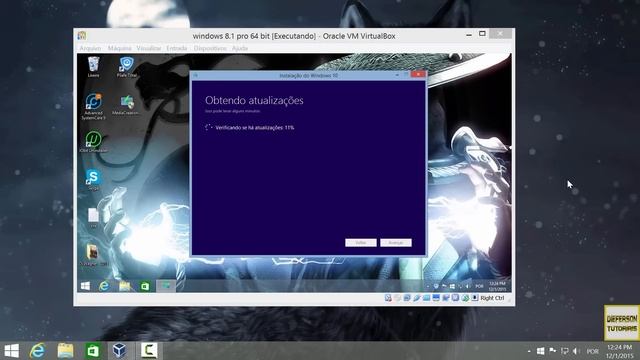Click the guest clock showing 12:24 PM
This screenshot has height=360, width=640.
[x=497, y=286]
